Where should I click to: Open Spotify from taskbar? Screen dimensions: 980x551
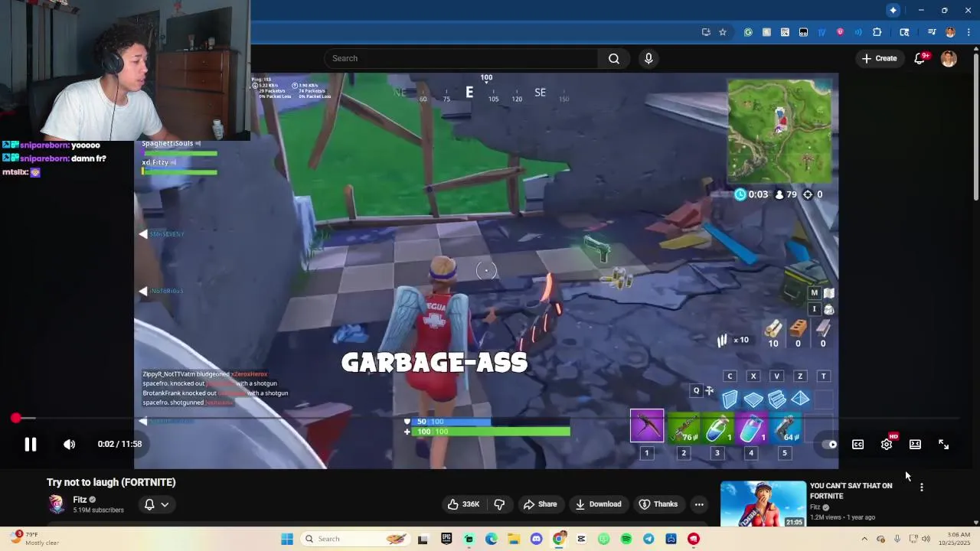pos(626,539)
